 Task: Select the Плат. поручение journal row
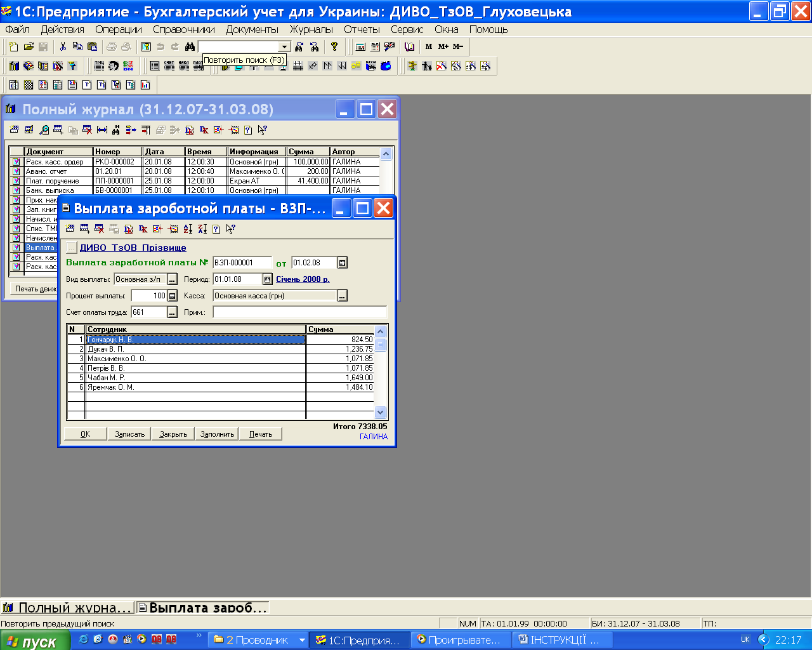[195, 181]
